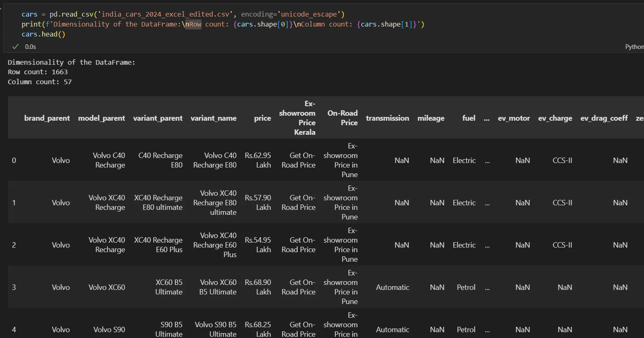Click the 'Rs.54.95 Lakh' price cell
The width and height of the screenshot is (644, 338).
(x=258, y=245)
